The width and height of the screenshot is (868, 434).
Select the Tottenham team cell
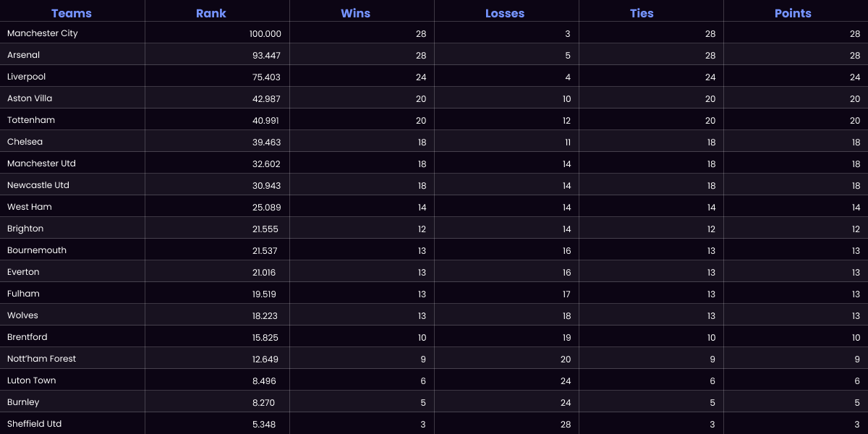[31, 120]
